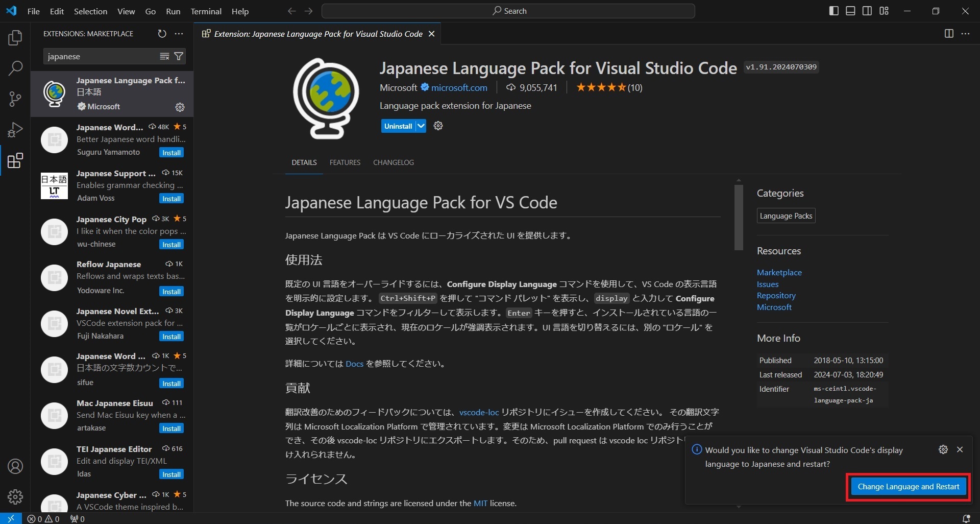
Task: Toggle the primary side bar layout icon
Action: click(834, 11)
